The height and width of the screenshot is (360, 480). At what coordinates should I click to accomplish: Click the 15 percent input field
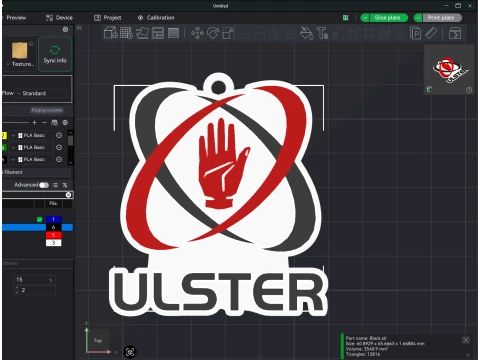[x=34, y=280]
